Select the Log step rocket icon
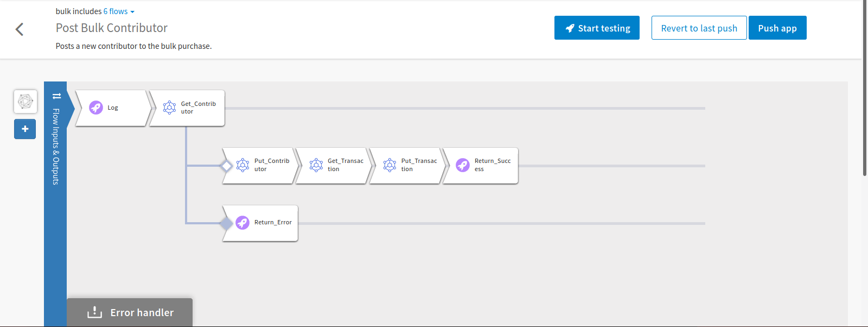868x327 pixels. click(96, 108)
